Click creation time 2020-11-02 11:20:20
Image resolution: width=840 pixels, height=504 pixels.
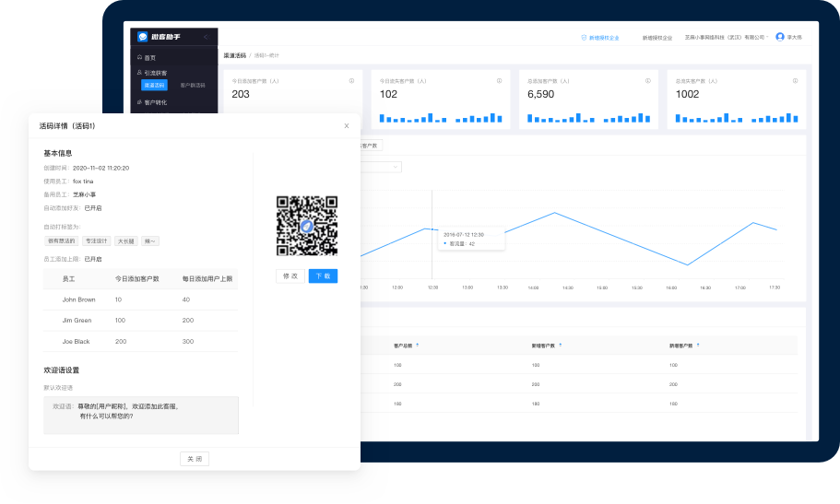pos(101,169)
